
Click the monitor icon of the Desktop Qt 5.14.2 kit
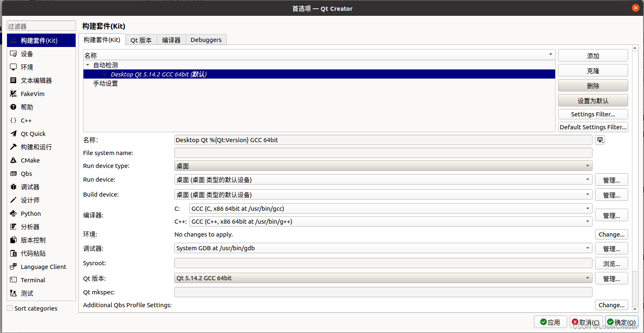coord(105,74)
